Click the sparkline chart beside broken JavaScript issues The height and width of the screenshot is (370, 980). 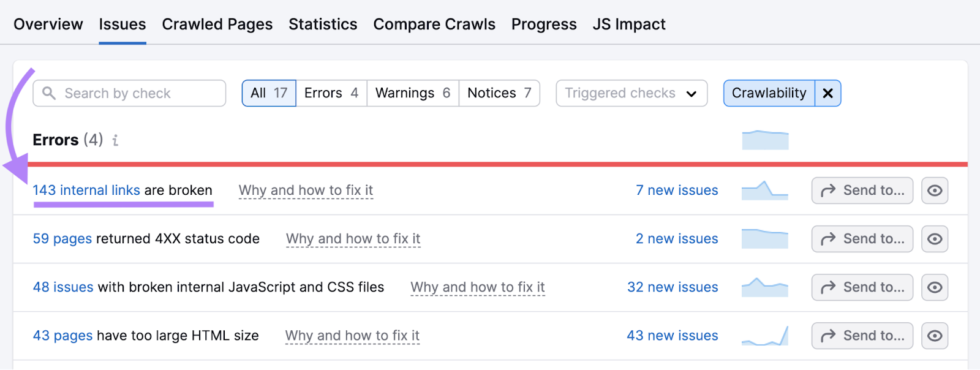pyautogui.click(x=764, y=285)
